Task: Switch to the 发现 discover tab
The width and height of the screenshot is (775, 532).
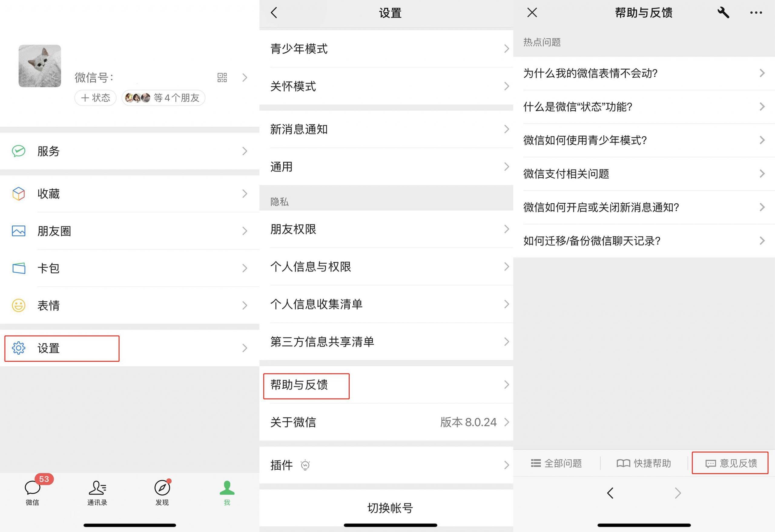Action: (162, 493)
